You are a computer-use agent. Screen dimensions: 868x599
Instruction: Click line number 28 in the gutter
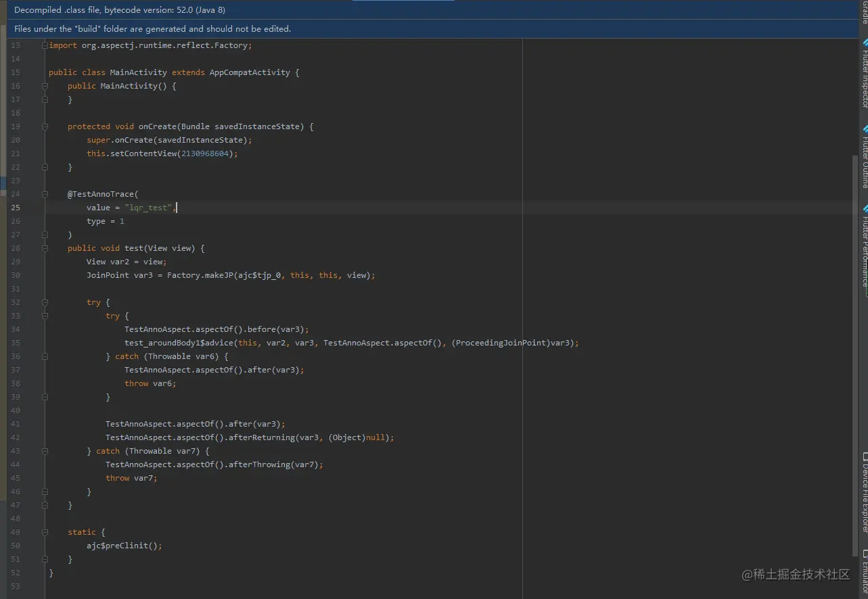click(x=16, y=248)
